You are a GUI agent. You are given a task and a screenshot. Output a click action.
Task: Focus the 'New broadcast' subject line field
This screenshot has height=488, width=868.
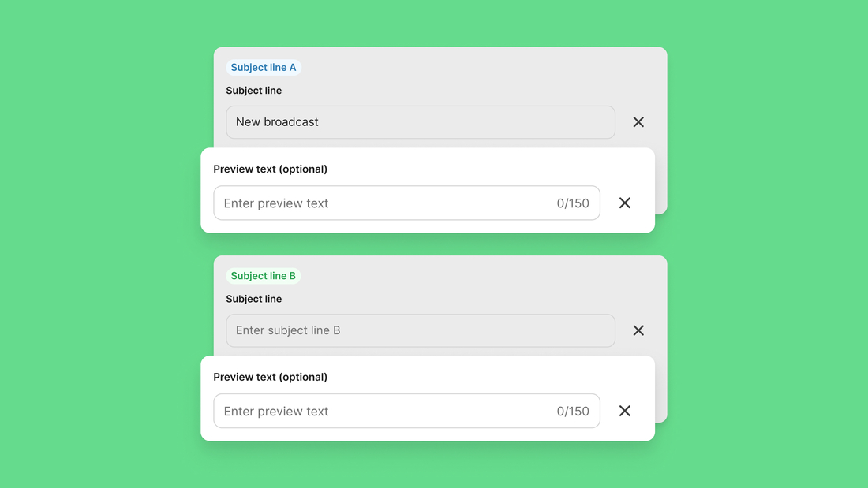click(x=420, y=122)
